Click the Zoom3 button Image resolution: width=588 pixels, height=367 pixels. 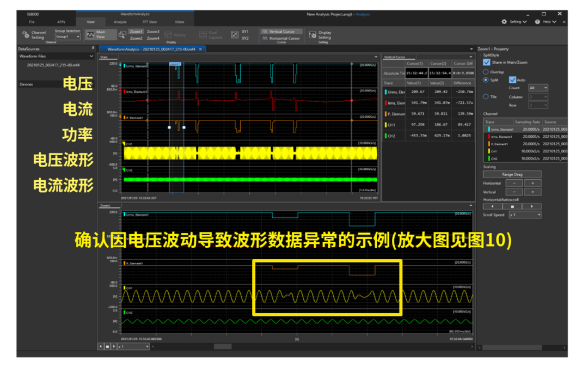coord(153,32)
